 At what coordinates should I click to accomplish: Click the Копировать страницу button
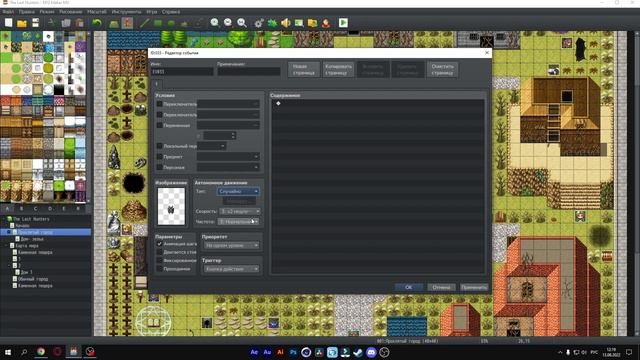(338, 69)
